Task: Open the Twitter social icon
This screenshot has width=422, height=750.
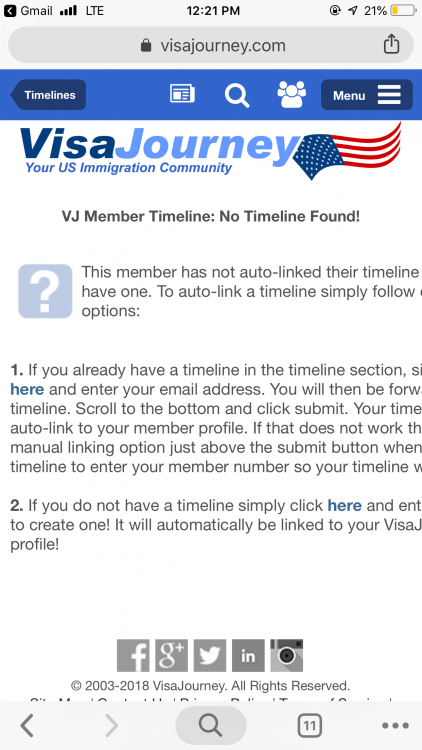Action: [x=210, y=655]
